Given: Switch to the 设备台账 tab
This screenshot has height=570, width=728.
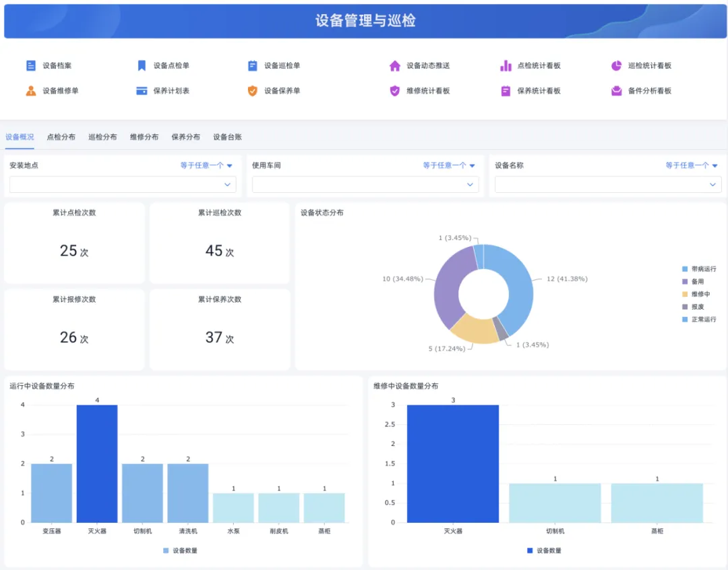Looking at the screenshot, I should click(x=227, y=137).
